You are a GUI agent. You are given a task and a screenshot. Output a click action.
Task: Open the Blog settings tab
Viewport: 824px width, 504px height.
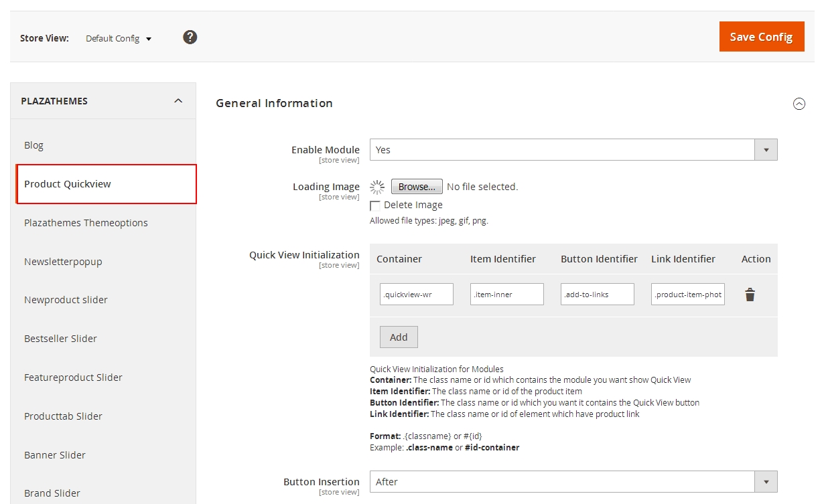click(34, 145)
